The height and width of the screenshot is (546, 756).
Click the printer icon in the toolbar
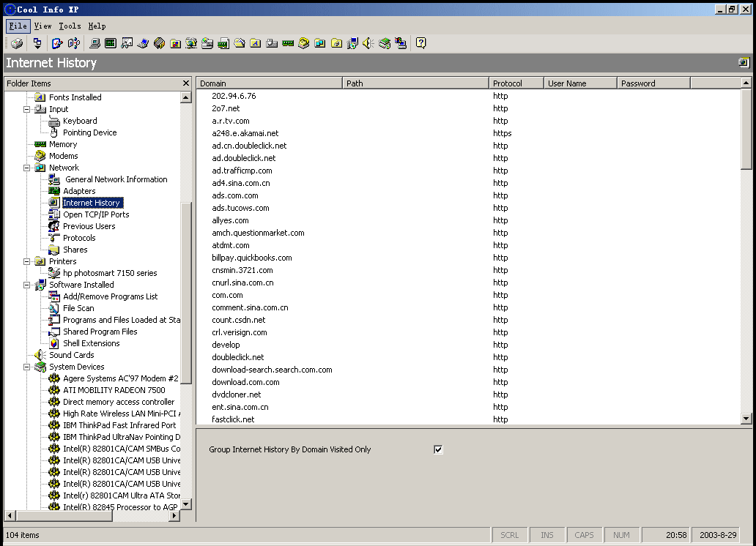17,43
